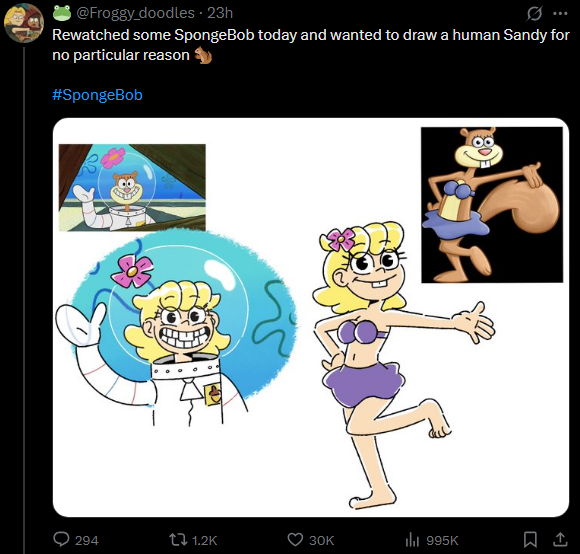The height and width of the screenshot is (554, 580).
Task: Open the @Froggy_doodles profile handle
Action: pyautogui.click(x=135, y=13)
